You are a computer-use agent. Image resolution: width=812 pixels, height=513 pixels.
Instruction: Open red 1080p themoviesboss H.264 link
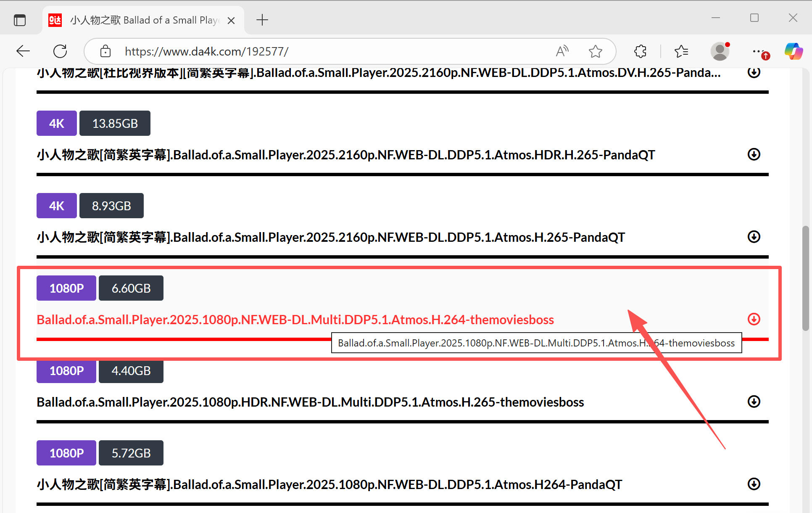click(x=295, y=320)
